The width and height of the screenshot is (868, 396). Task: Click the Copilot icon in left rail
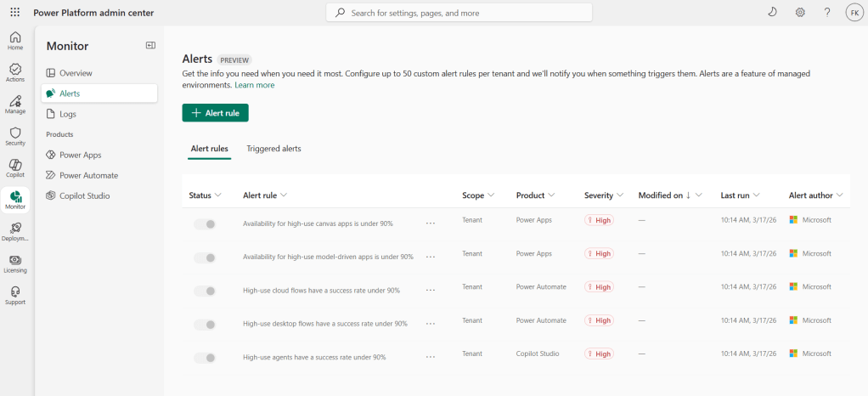pyautogui.click(x=15, y=167)
